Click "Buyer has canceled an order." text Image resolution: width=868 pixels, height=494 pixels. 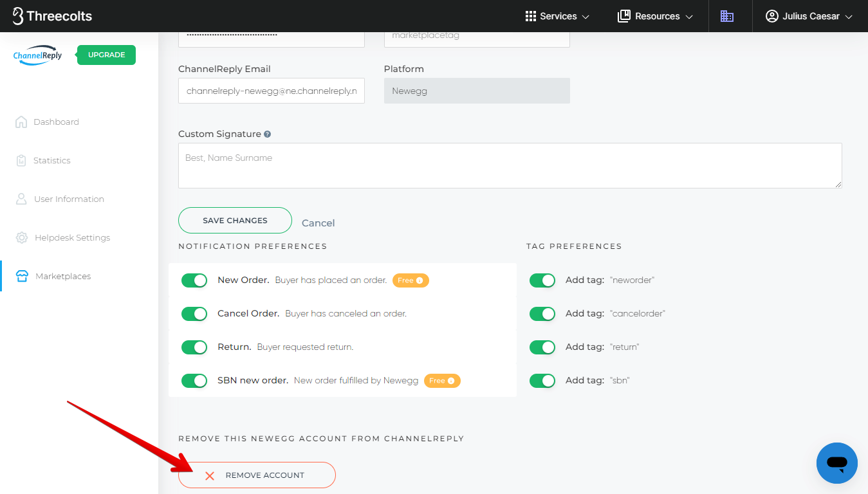coord(346,314)
